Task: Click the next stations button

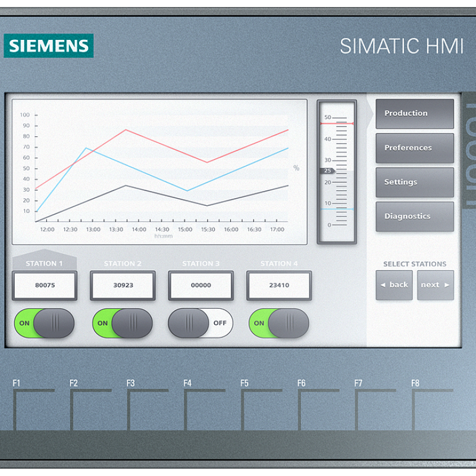Action: pos(435,285)
